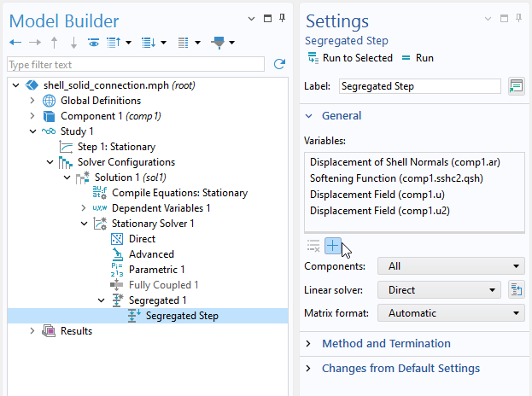532x396 pixels.
Task: Go back with the Previous Node arrow
Action: 15,43
